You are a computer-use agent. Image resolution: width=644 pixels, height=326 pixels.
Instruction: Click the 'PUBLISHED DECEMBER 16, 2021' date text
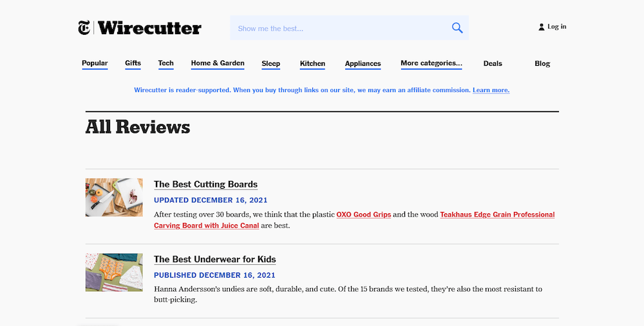point(215,275)
